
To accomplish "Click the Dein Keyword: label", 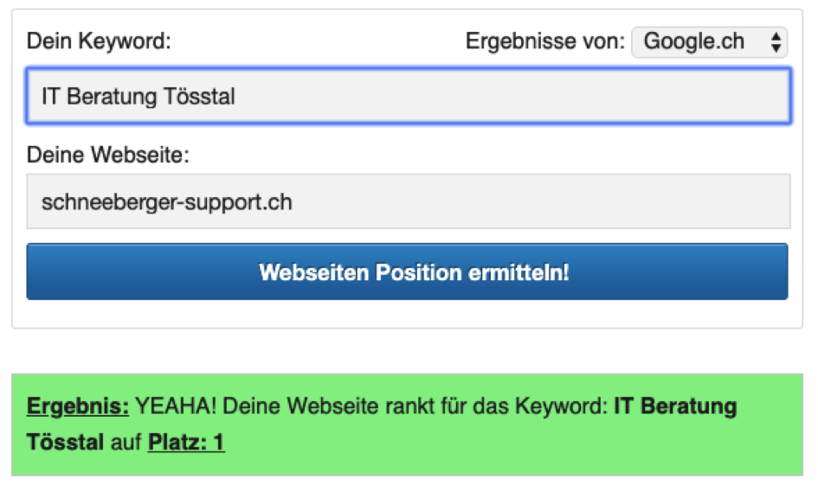I will [98, 42].
